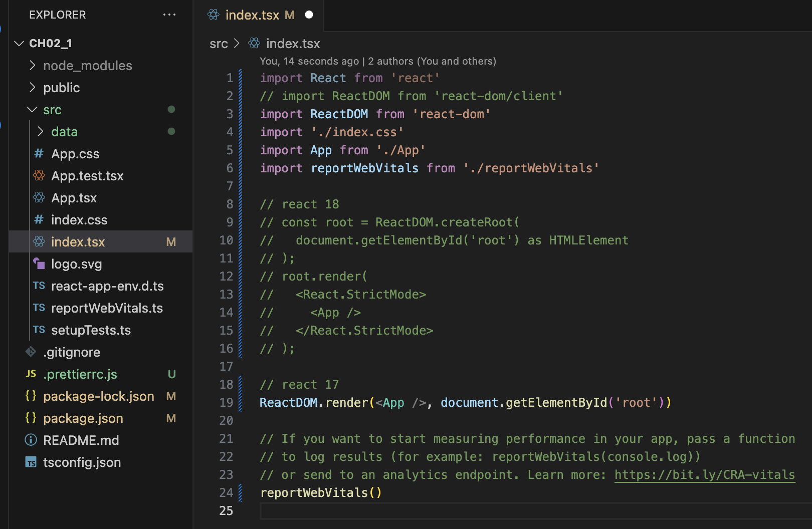Image resolution: width=812 pixels, height=529 pixels.
Task: Open package-lock.json file
Action: [99, 396]
